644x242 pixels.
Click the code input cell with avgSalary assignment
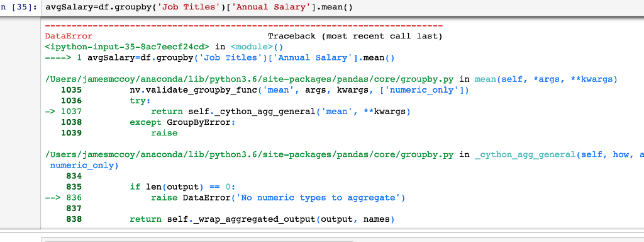coord(343,8)
